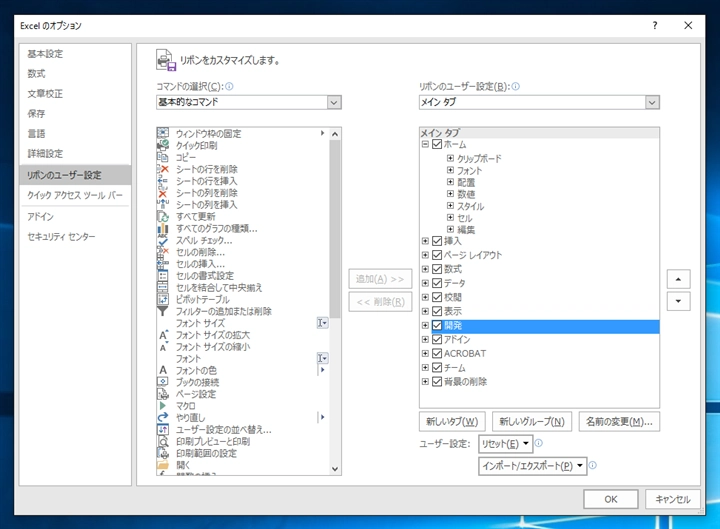Screen dimensions: 720x529
Task: Open the 詳細設定 category
Action: pos(45,153)
